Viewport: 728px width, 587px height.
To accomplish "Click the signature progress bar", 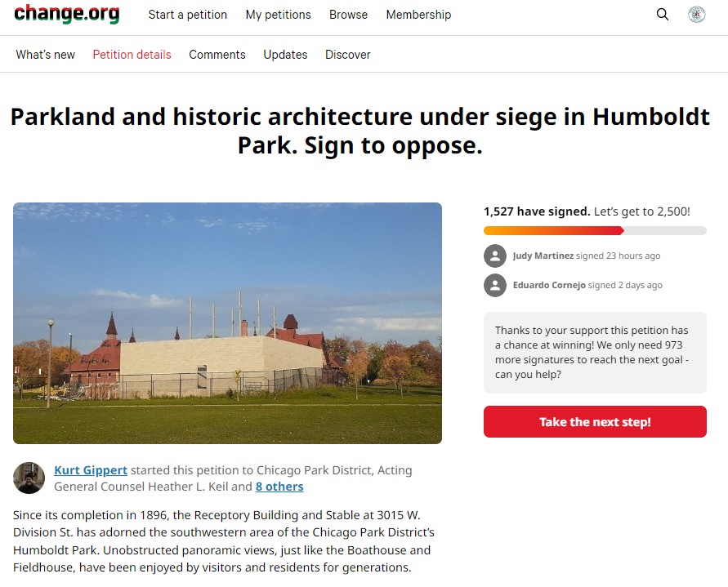I will pyautogui.click(x=595, y=231).
